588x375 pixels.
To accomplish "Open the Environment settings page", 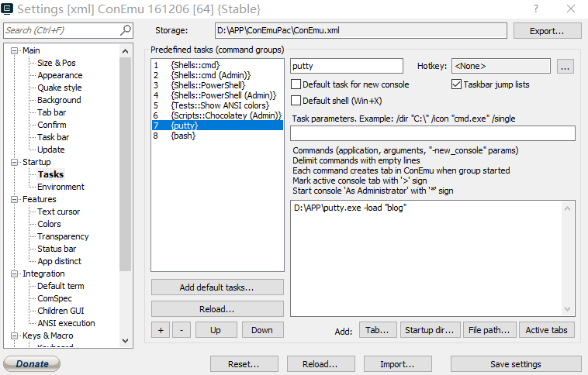I will pyautogui.click(x=61, y=187).
